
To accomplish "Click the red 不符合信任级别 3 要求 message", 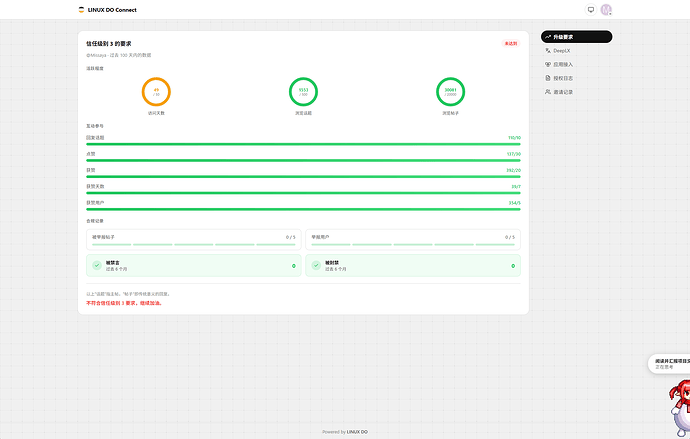I will [124, 303].
